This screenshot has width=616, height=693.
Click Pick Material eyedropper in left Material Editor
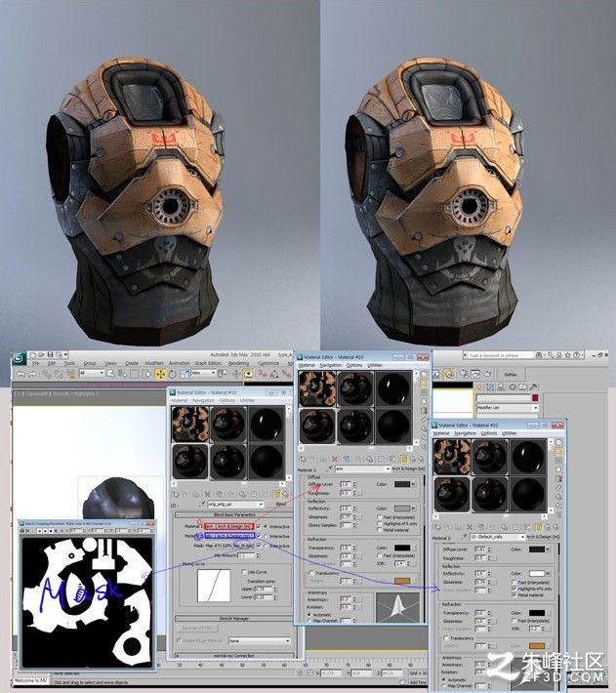[203, 504]
